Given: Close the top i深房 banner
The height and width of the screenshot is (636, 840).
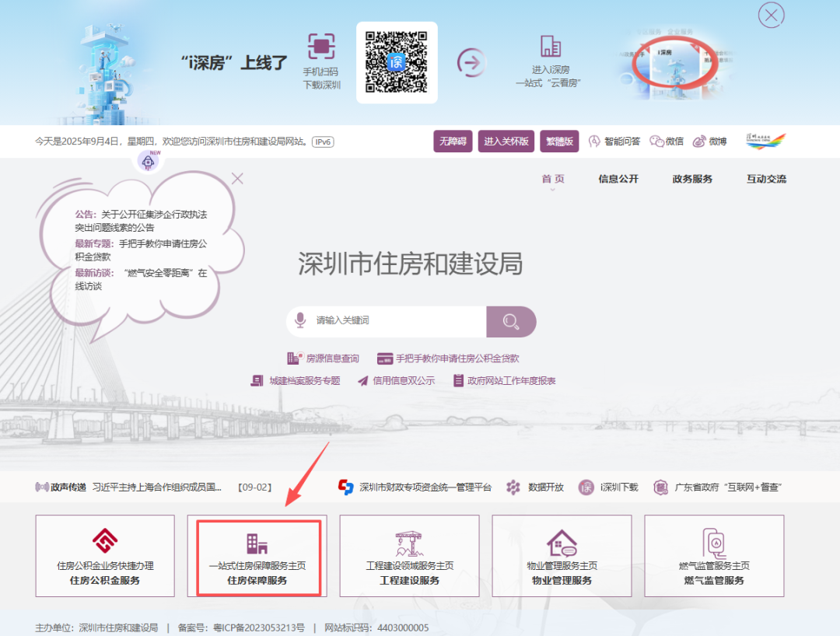Looking at the screenshot, I should click(x=771, y=15).
